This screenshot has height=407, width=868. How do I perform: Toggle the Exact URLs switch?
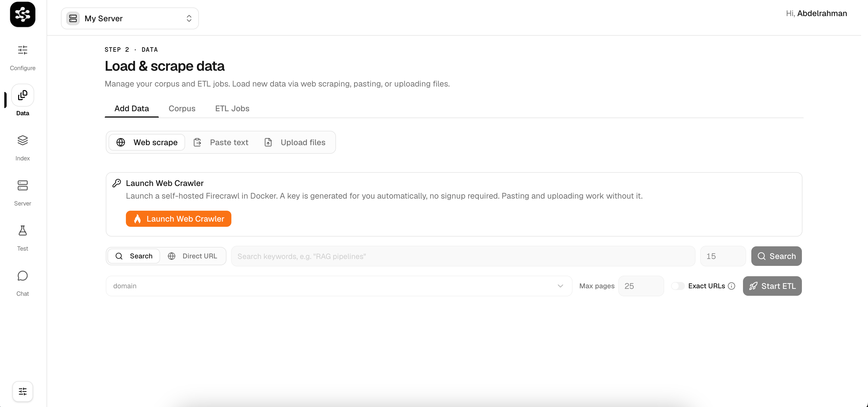coord(678,286)
